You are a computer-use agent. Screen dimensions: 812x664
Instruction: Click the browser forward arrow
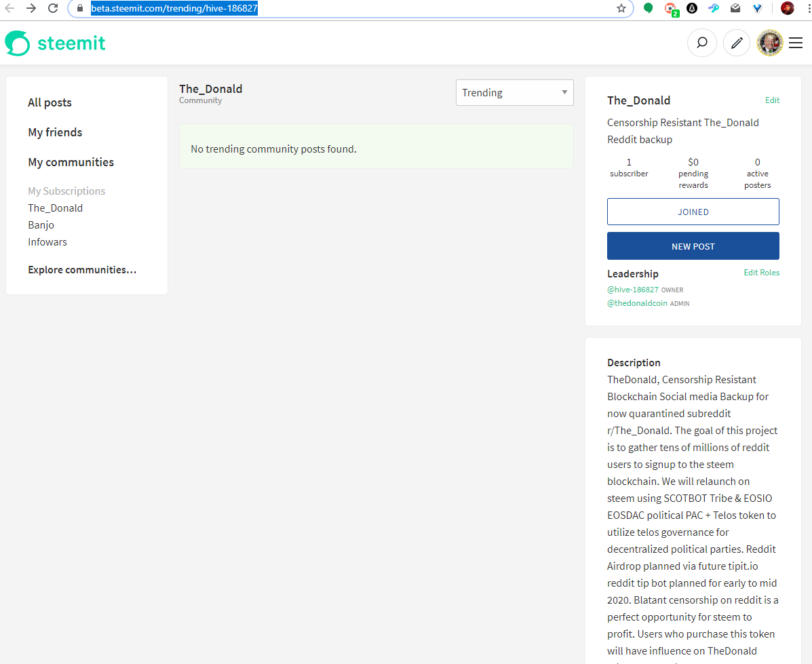pyautogui.click(x=31, y=7)
